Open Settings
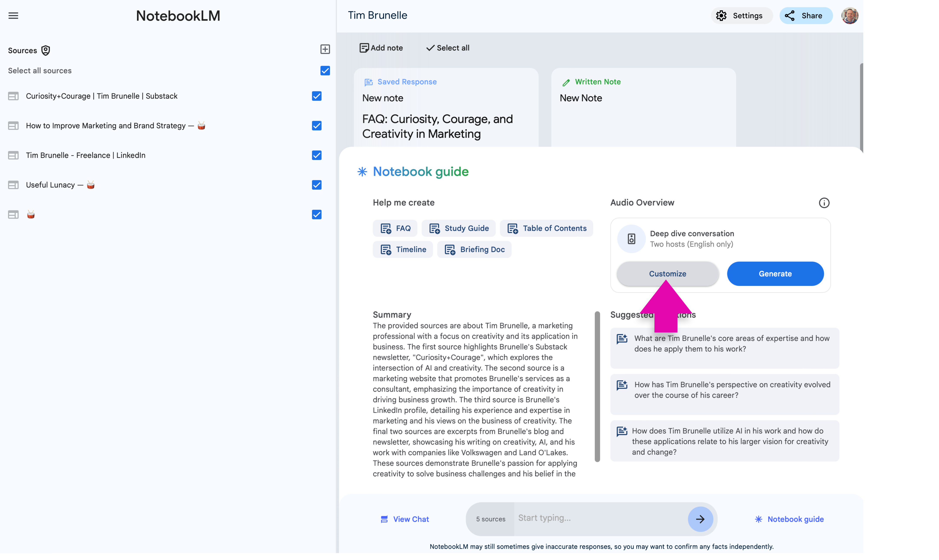The width and height of the screenshot is (939, 560). [741, 15]
